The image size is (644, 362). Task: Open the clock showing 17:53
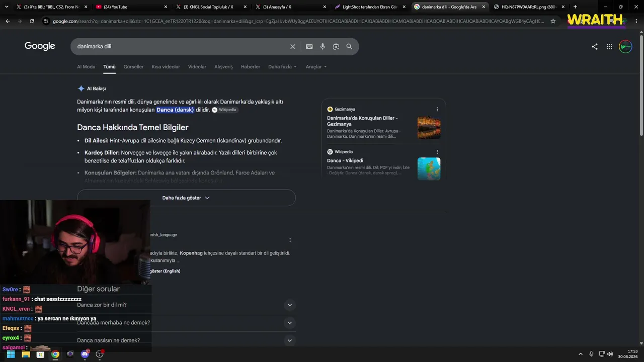629,354
